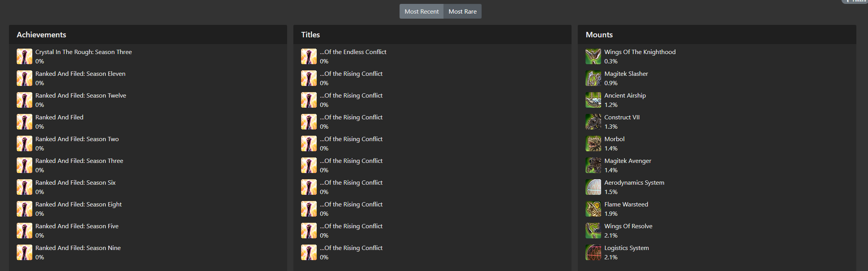The width and height of the screenshot is (868, 271).
Task: Click the Ancient Airship mount icon
Action: pos(593,100)
